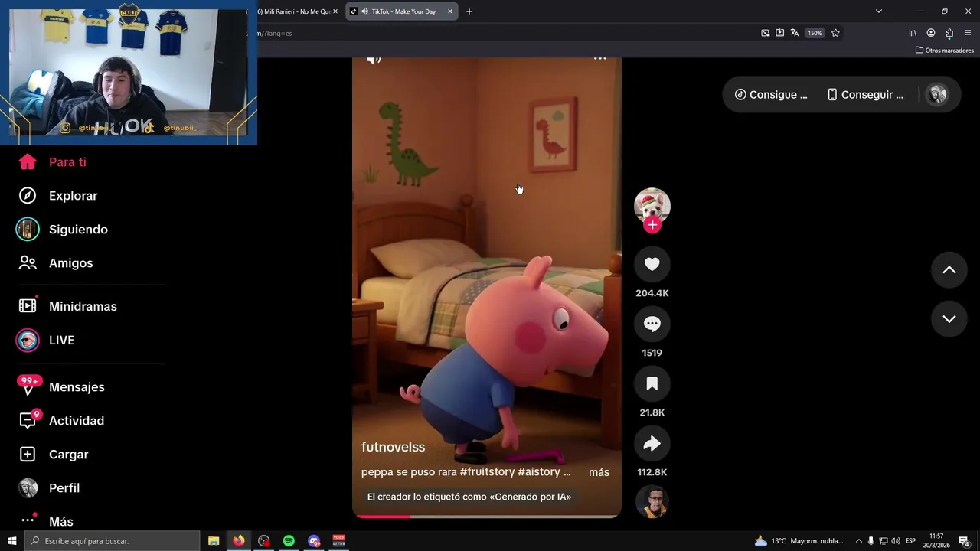
Task: Open File Explorer from the taskbar
Action: point(214,541)
